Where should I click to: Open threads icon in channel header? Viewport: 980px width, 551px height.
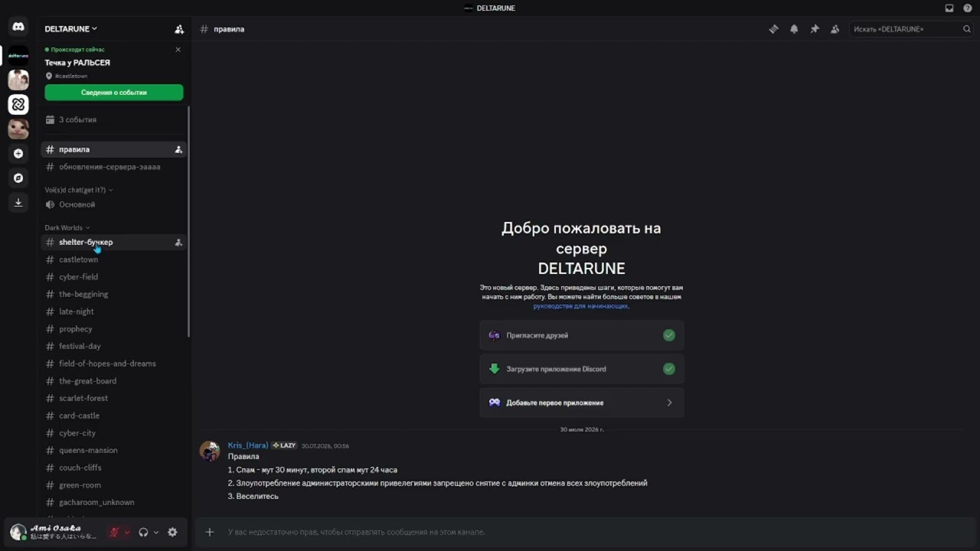click(773, 29)
